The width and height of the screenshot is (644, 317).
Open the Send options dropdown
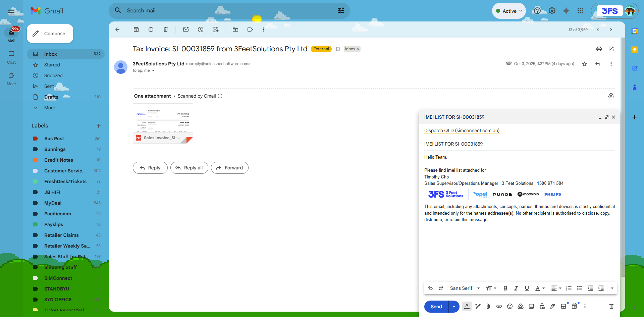(x=454, y=306)
